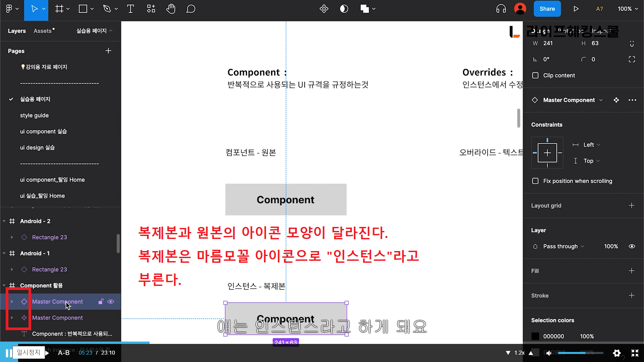This screenshot has height=362, width=644.
Task: Select the Comment tool
Action: pyautogui.click(x=191, y=9)
